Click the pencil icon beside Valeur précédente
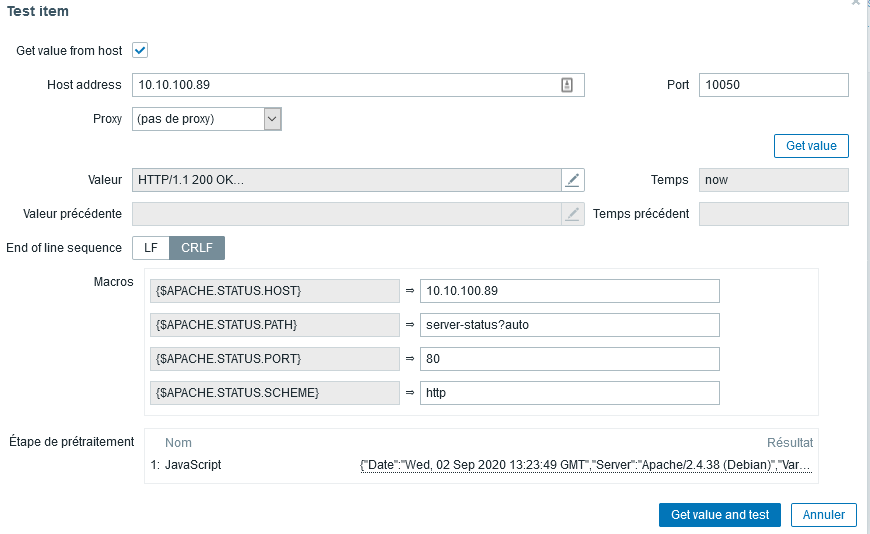The width and height of the screenshot is (870, 534). pyautogui.click(x=572, y=214)
